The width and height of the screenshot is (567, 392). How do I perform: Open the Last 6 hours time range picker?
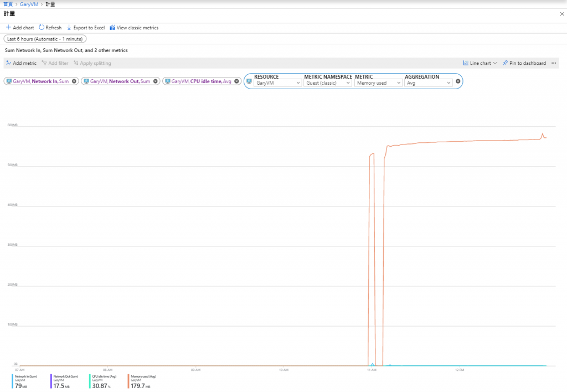coord(45,39)
